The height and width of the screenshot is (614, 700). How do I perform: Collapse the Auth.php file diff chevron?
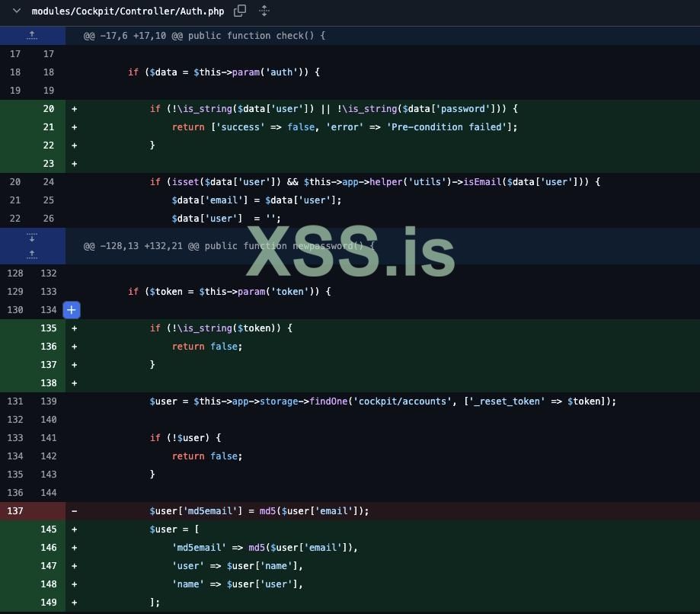(17, 11)
